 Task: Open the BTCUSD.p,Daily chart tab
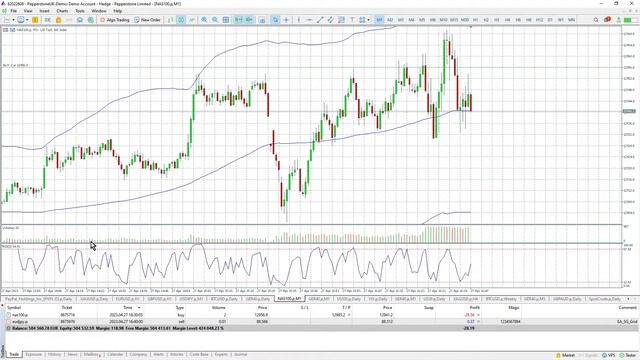tap(224, 299)
